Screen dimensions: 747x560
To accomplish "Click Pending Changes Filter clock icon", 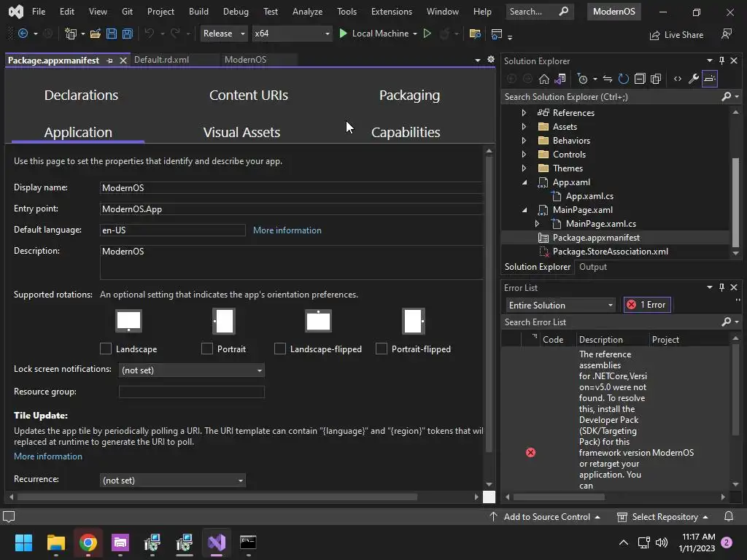I will [582, 79].
